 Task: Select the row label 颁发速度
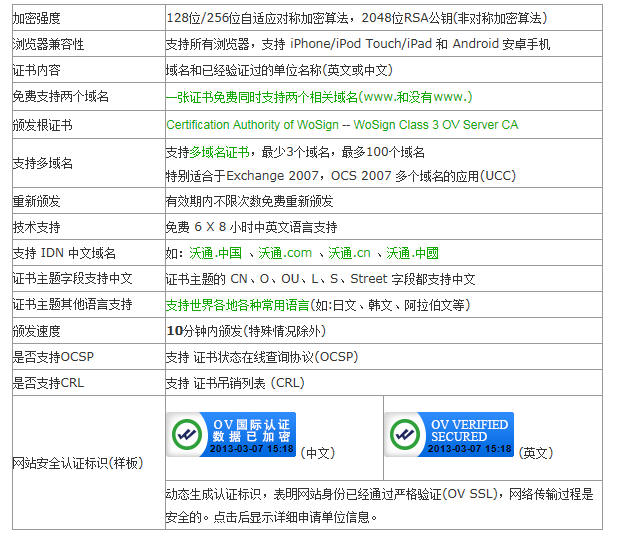click(36, 331)
